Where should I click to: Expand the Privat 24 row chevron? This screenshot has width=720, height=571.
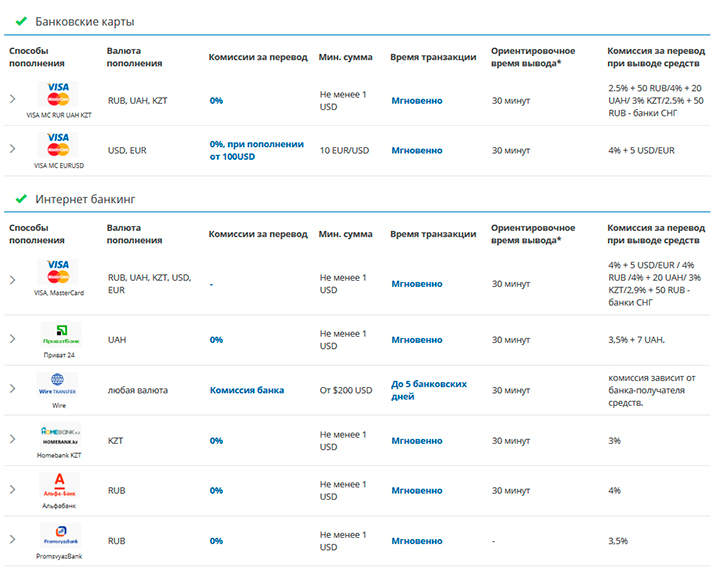click(12, 339)
